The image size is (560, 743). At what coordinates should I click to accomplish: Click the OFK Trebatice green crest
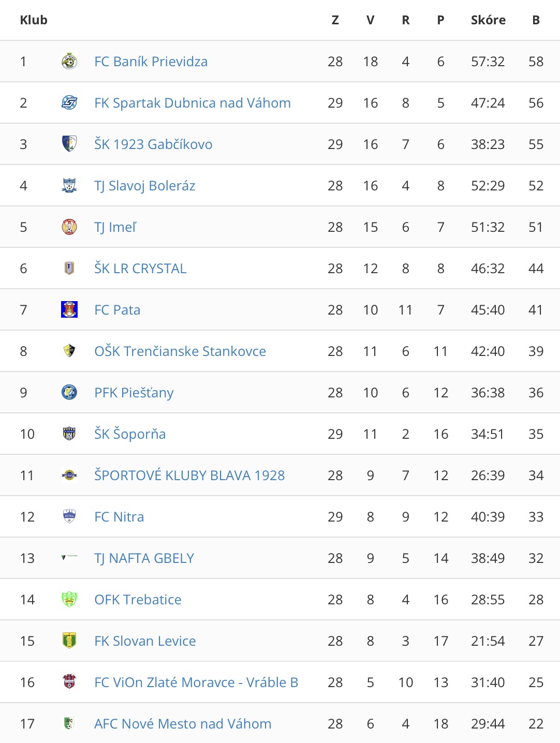[x=69, y=600]
